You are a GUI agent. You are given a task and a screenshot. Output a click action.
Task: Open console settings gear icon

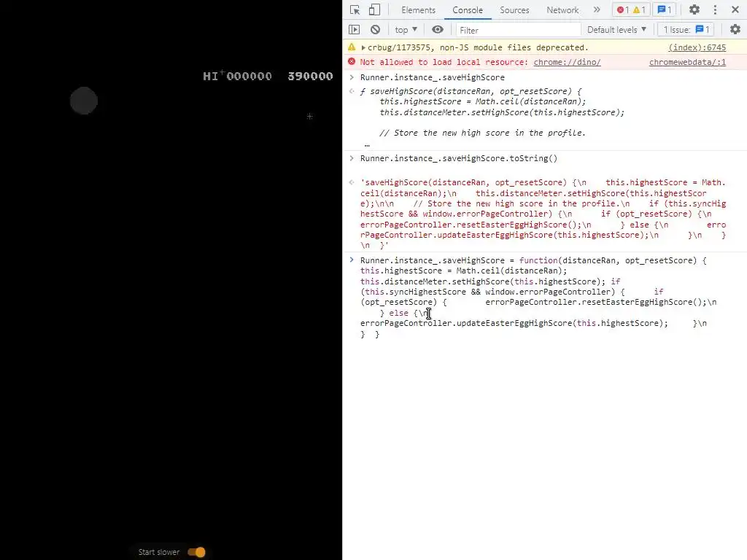click(x=735, y=29)
